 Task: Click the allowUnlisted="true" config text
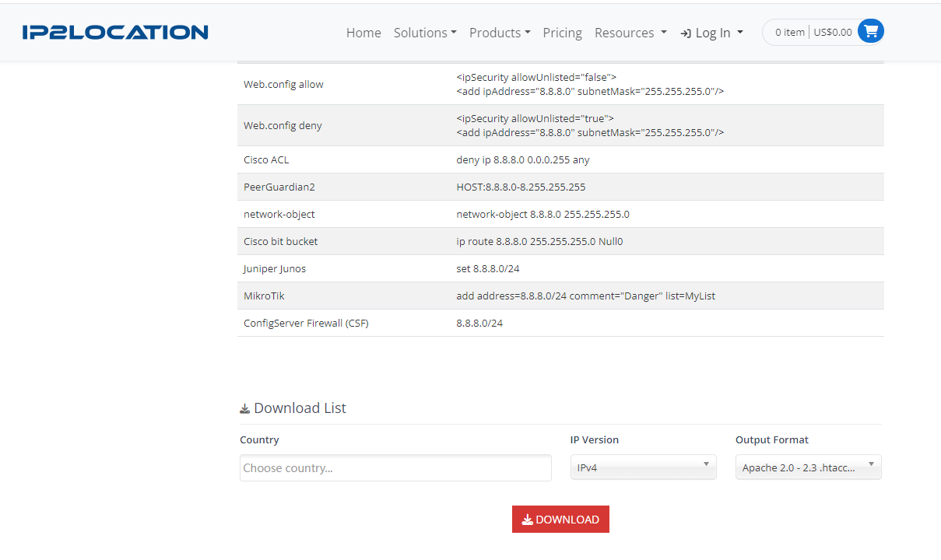[x=535, y=119]
